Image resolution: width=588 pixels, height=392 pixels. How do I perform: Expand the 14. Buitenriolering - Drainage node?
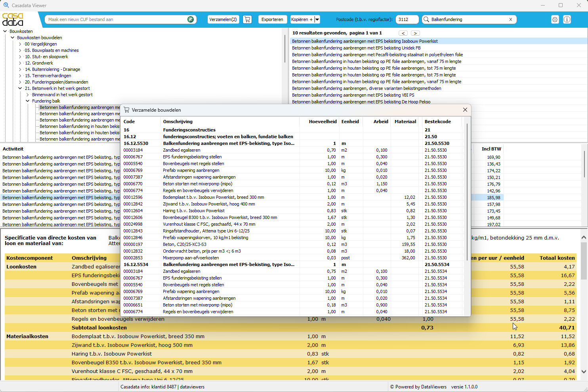pos(20,69)
